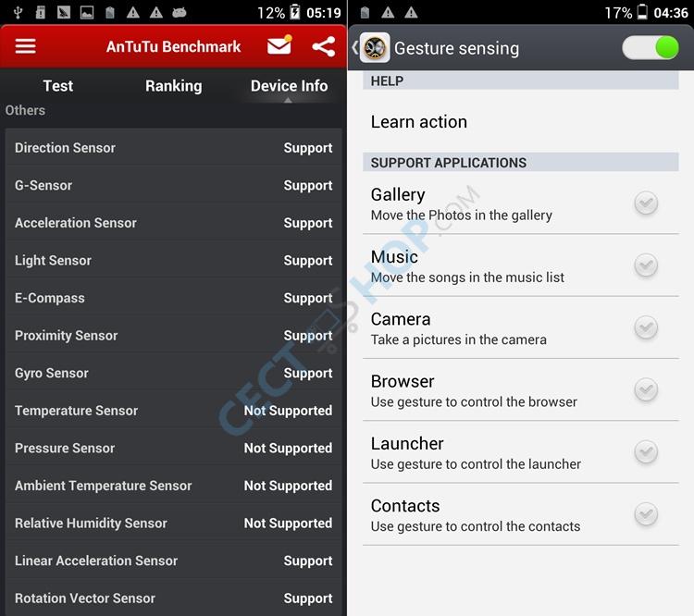Screen dimensions: 694x616
Task: Tap the Gesture sensing title text
Action: [x=457, y=48]
